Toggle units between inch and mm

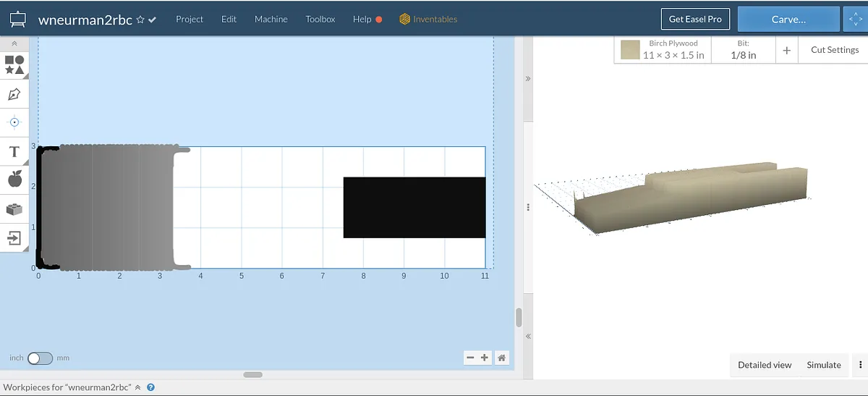point(40,358)
